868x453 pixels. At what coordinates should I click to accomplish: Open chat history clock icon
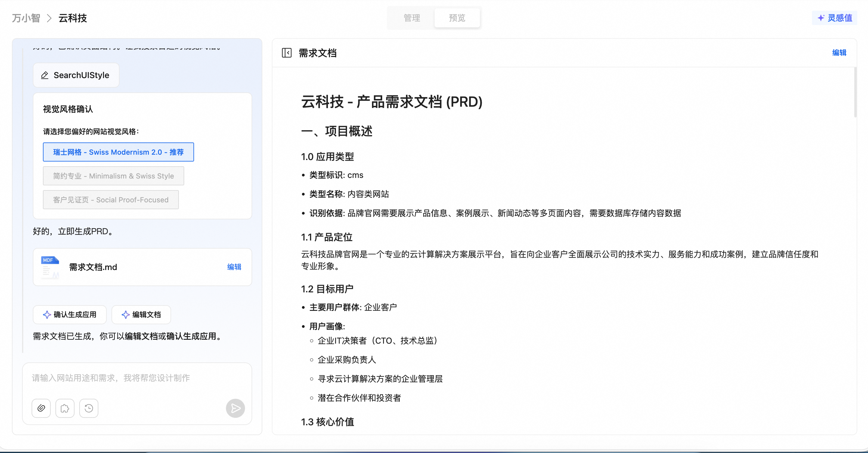[x=89, y=408]
